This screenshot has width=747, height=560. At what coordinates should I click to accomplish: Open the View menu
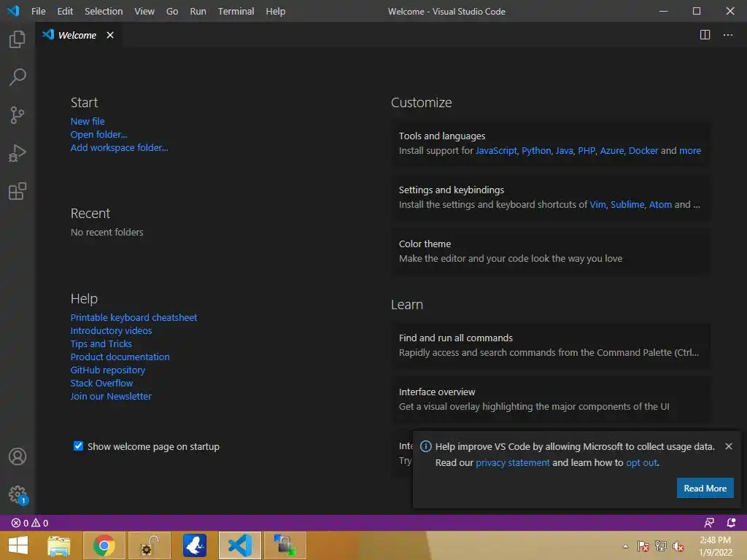click(144, 11)
